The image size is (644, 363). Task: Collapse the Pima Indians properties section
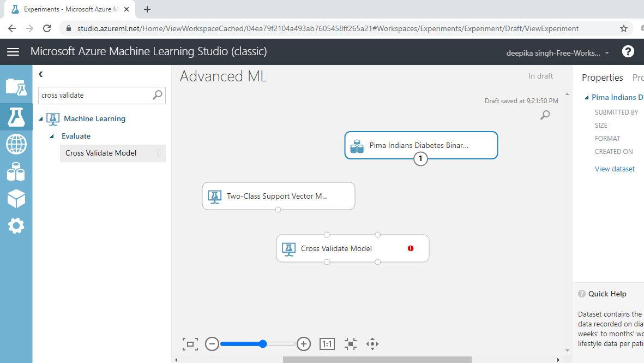pos(587,97)
